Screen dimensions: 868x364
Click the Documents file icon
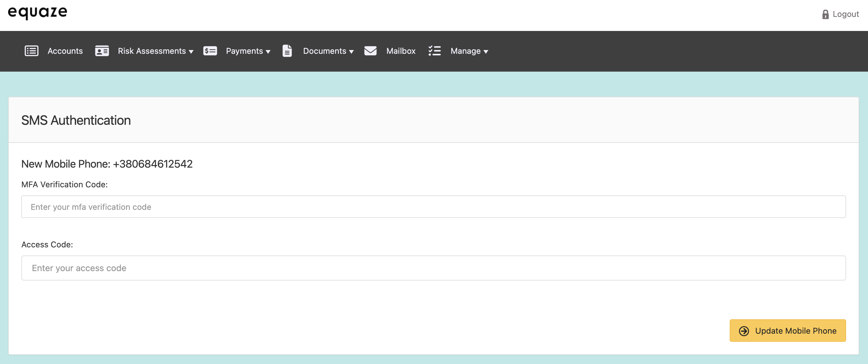[x=287, y=51]
